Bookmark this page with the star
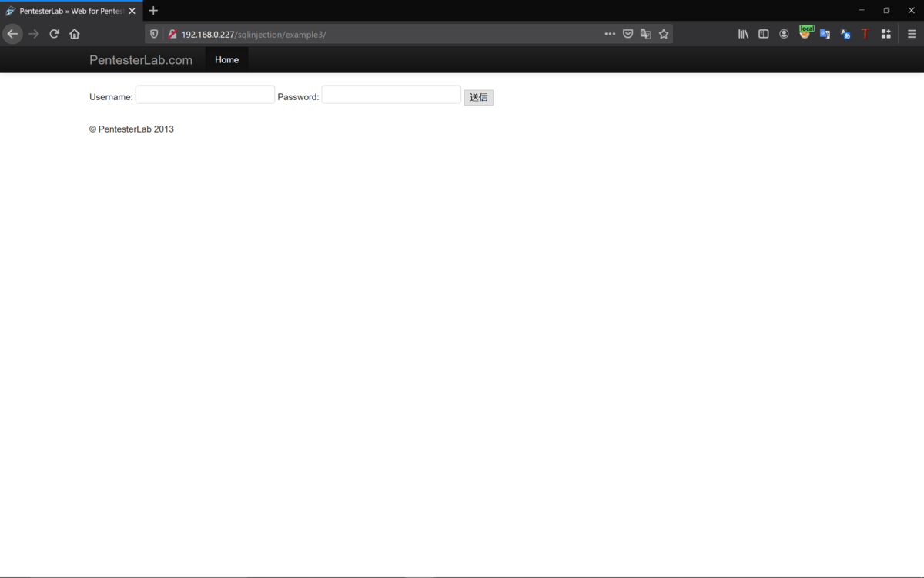This screenshot has width=924, height=578. coord(664,34)
